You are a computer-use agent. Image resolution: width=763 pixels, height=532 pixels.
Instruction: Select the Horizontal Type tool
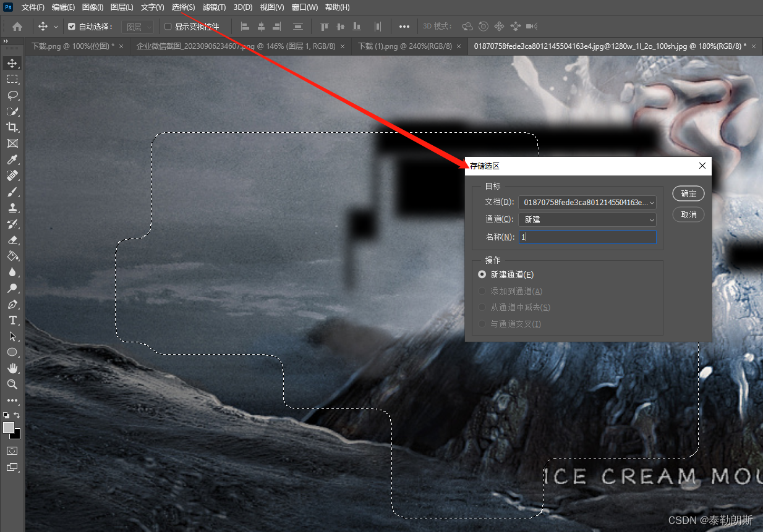tap(12, 320)
